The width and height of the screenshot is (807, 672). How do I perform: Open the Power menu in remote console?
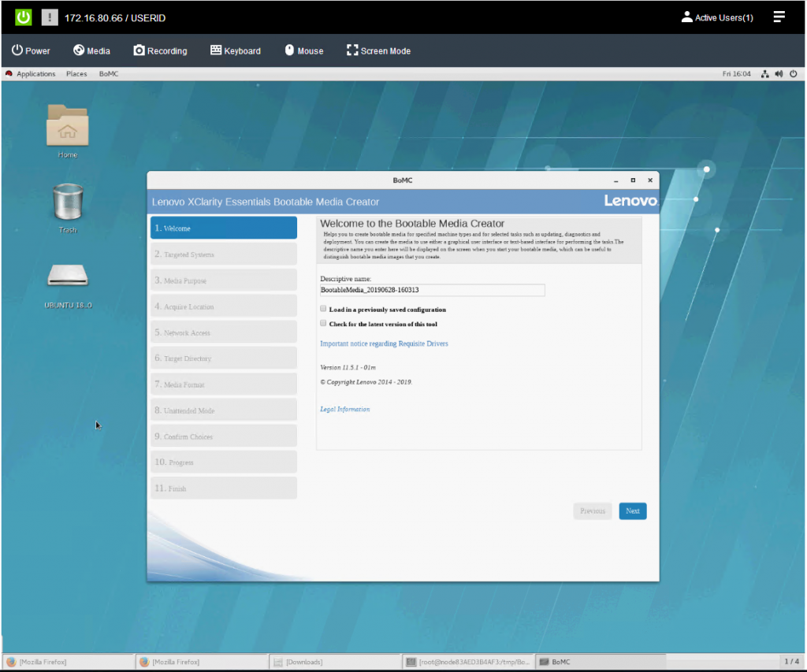(31, 50)
